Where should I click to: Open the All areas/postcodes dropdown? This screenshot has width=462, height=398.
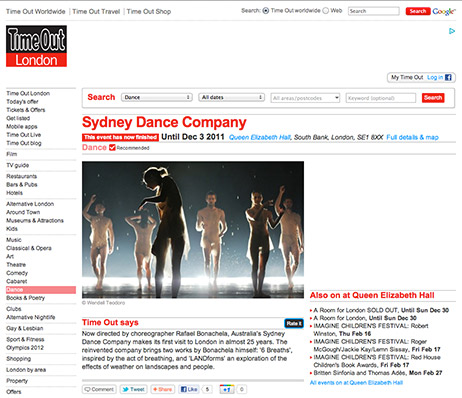305,98
